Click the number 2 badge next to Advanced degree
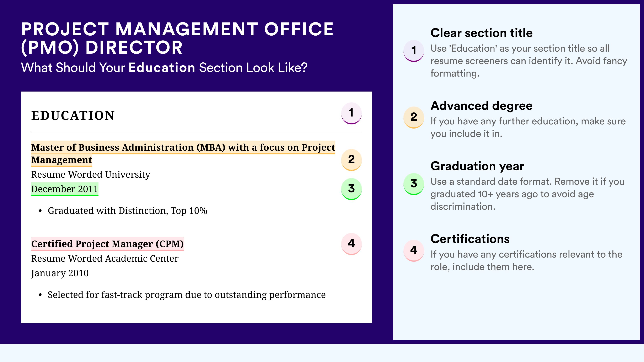The height and width of the screenshot is (362, 644). click(x=414, y=117)
